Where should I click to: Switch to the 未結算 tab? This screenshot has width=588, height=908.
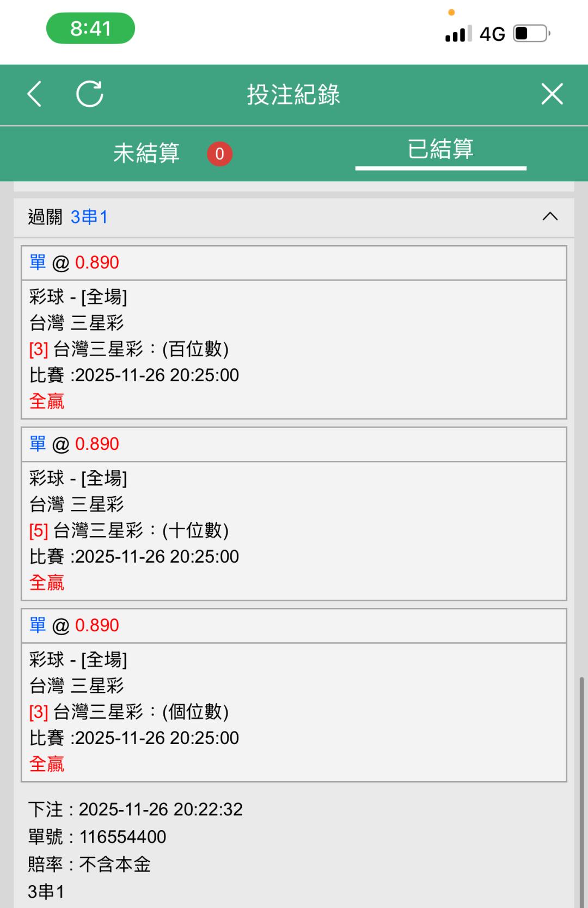pyautogui.click(x=146, y=153)
